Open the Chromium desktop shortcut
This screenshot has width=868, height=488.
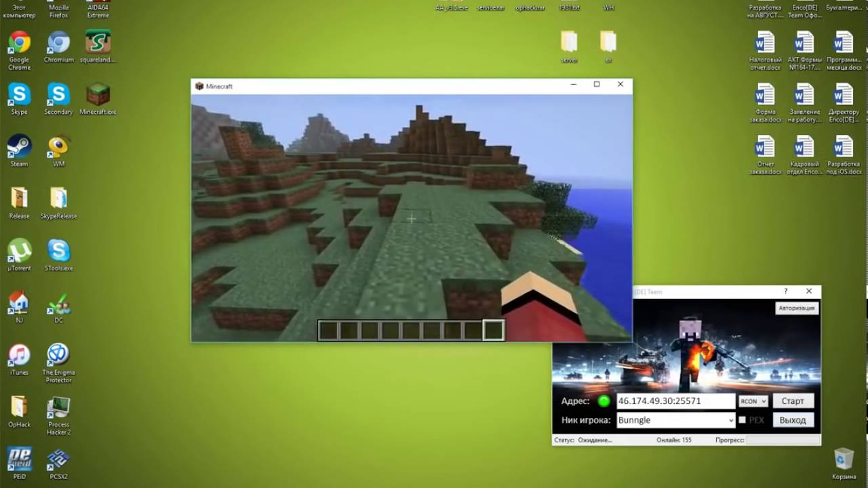[58, 47]
